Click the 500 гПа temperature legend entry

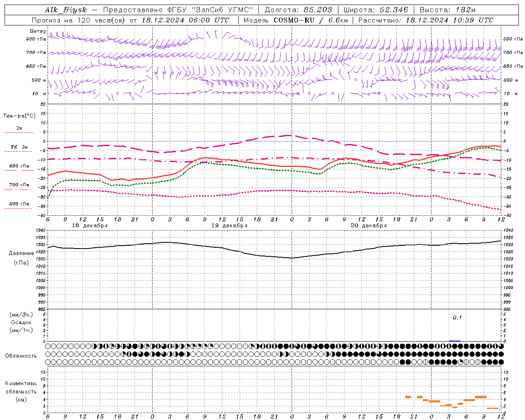[19, 204]
